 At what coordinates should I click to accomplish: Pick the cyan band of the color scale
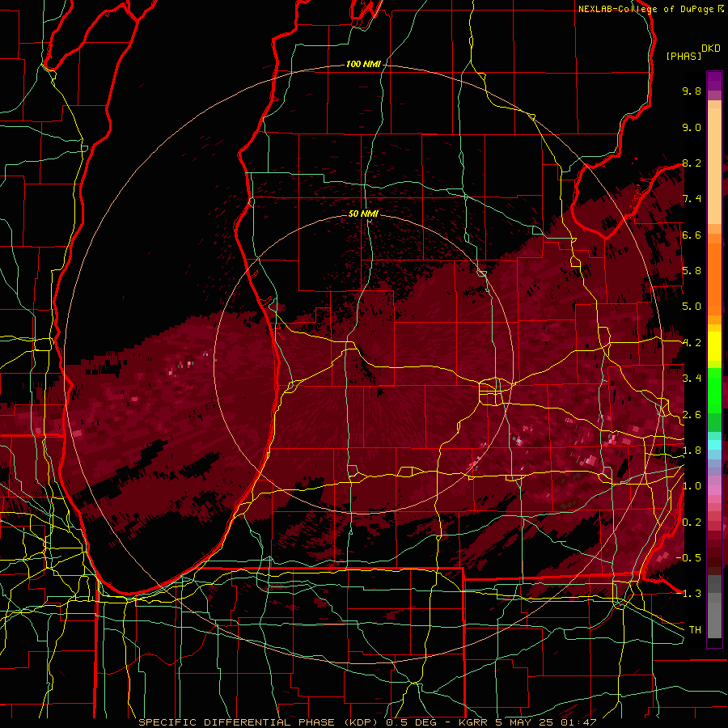(x=714, y=445)
